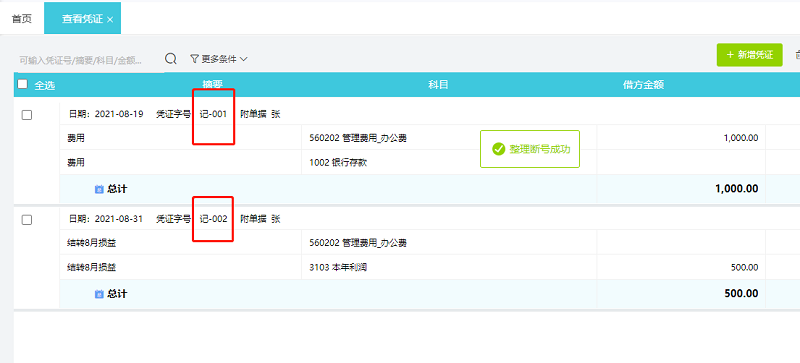Open voucher number 记-001

pos(213,114)
